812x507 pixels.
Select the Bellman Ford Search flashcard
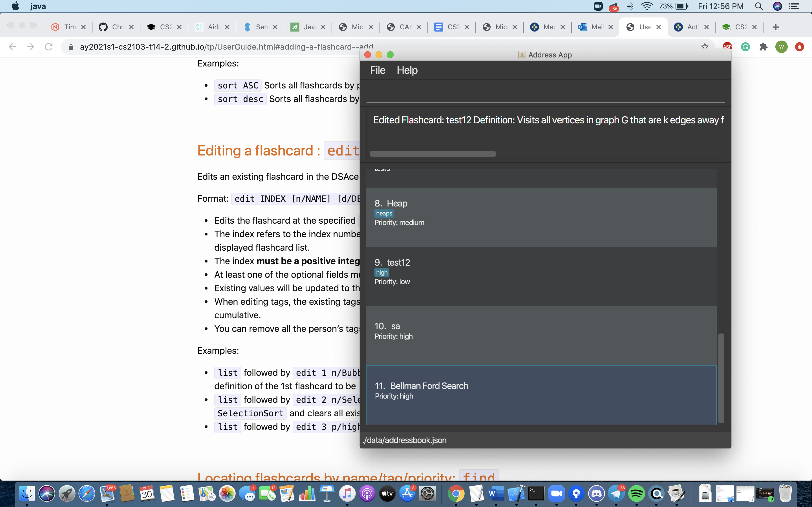point(541,395)
